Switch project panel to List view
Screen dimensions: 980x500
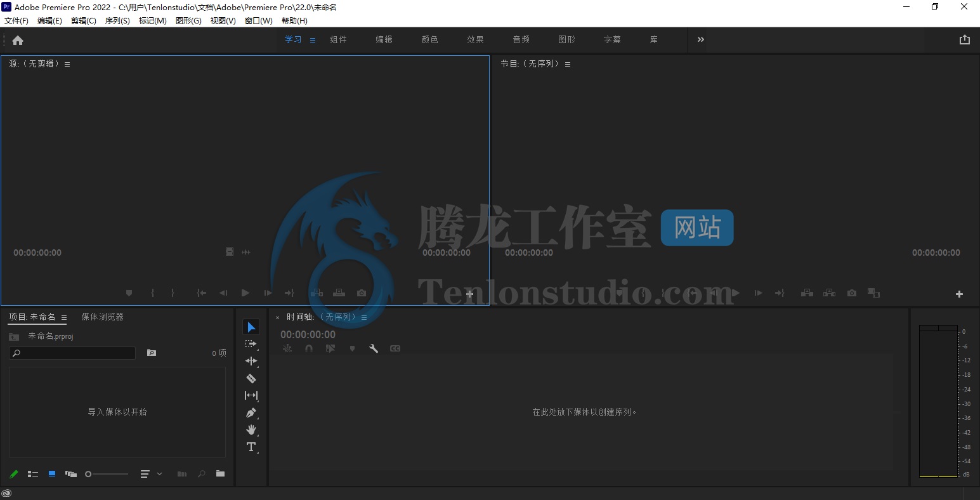point(33,473)
